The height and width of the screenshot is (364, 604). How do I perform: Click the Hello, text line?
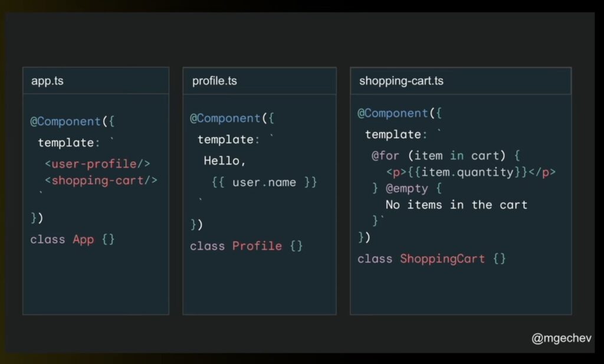[225, 160]
